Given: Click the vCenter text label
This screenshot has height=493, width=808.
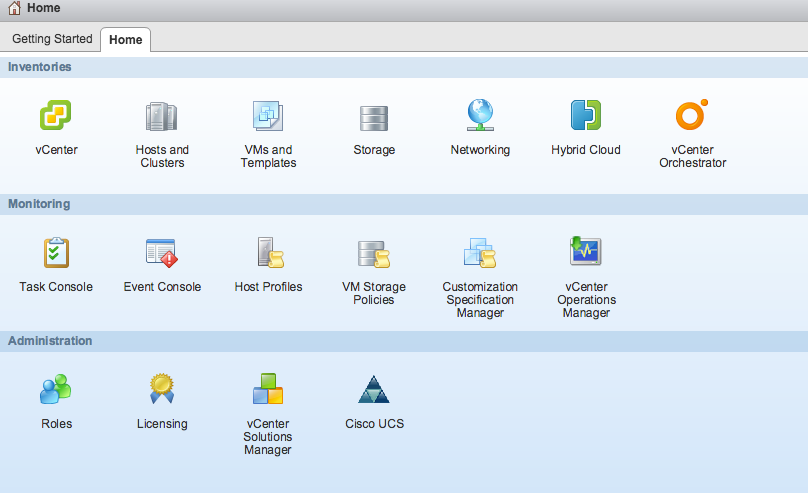Looking at the screenshot, I should [x=56, y=150].
